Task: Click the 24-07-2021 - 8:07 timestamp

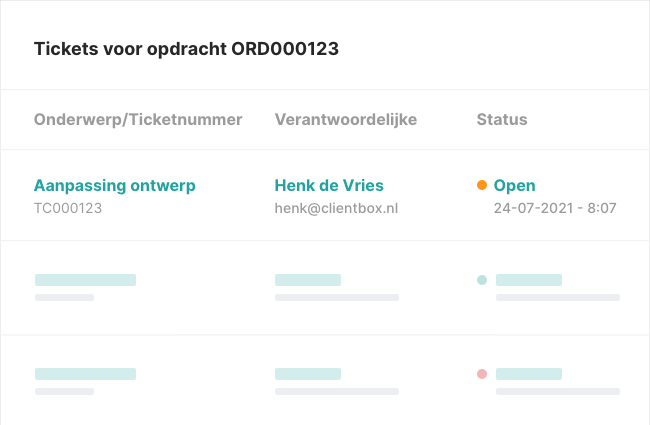Action: (555, 209)
